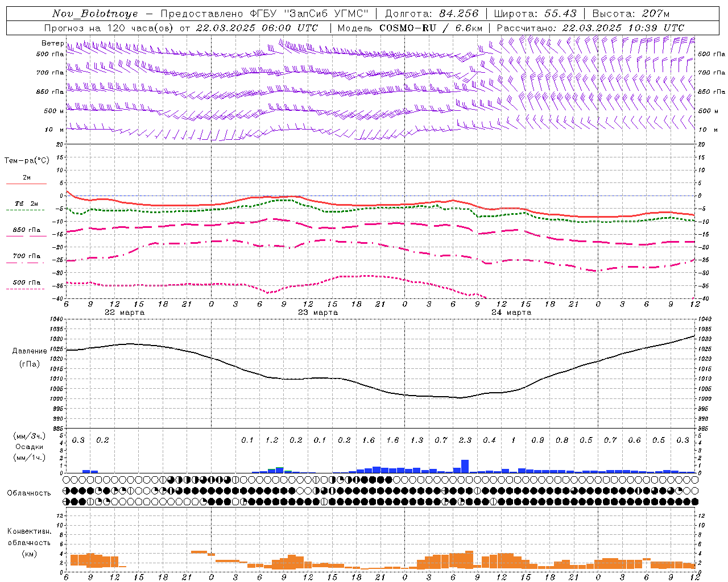Click the '24 марта' date label

(x=511, y=313)
